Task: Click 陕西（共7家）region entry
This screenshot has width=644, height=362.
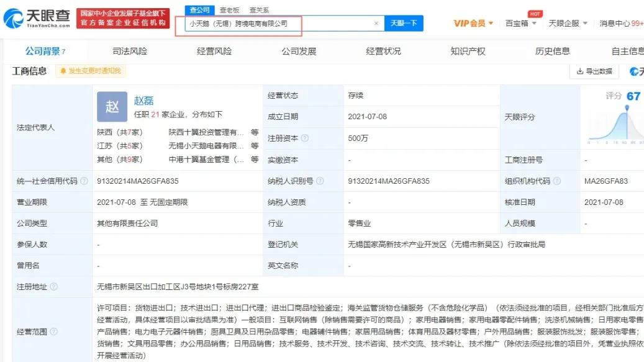Action: coord(120,132)
